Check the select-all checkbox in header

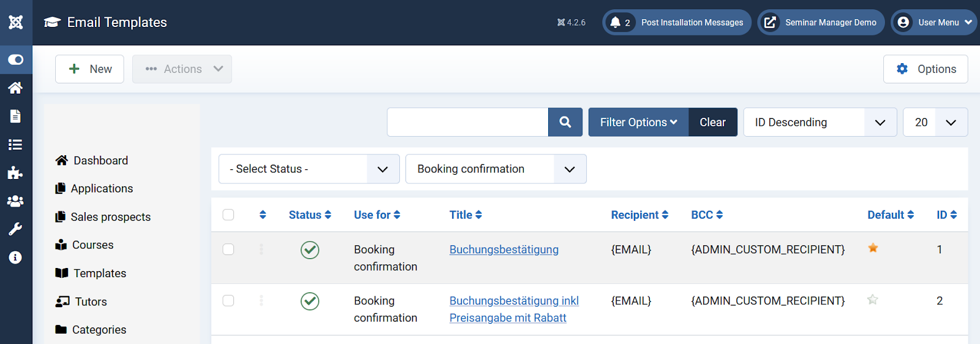pyautogui.click(x=228, y=215)
